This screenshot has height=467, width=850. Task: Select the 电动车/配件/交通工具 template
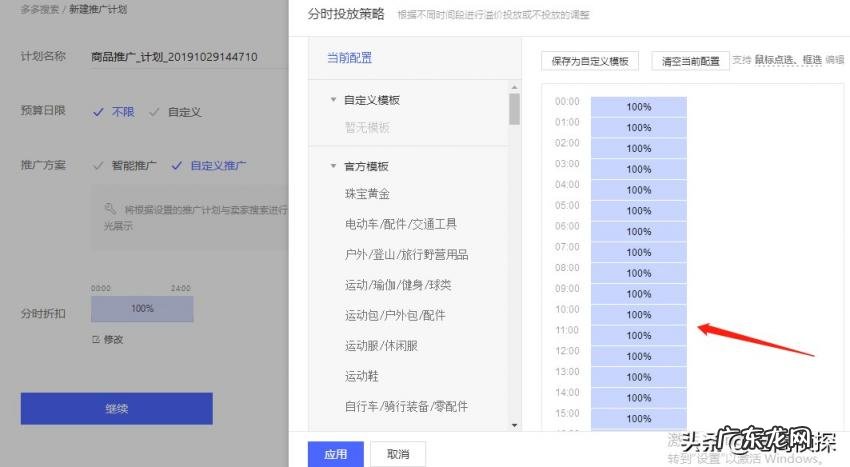tap(400, 224)
